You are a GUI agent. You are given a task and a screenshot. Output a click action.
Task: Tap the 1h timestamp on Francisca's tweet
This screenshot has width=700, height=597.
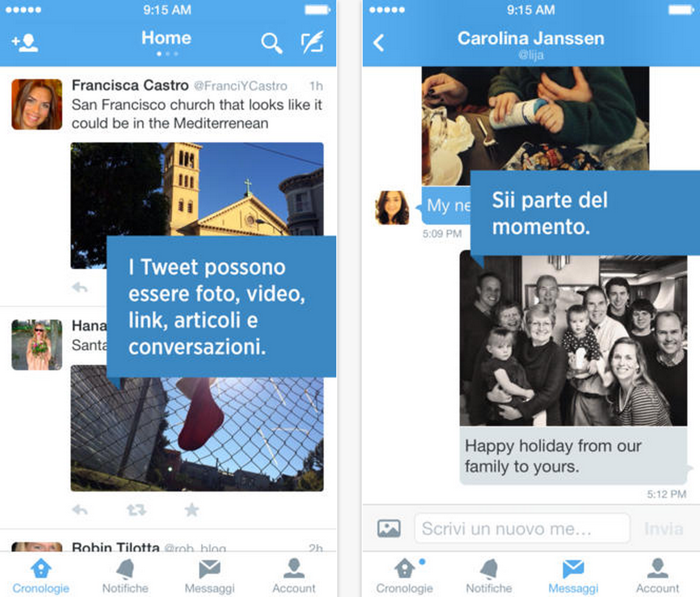tap(316, 86)
